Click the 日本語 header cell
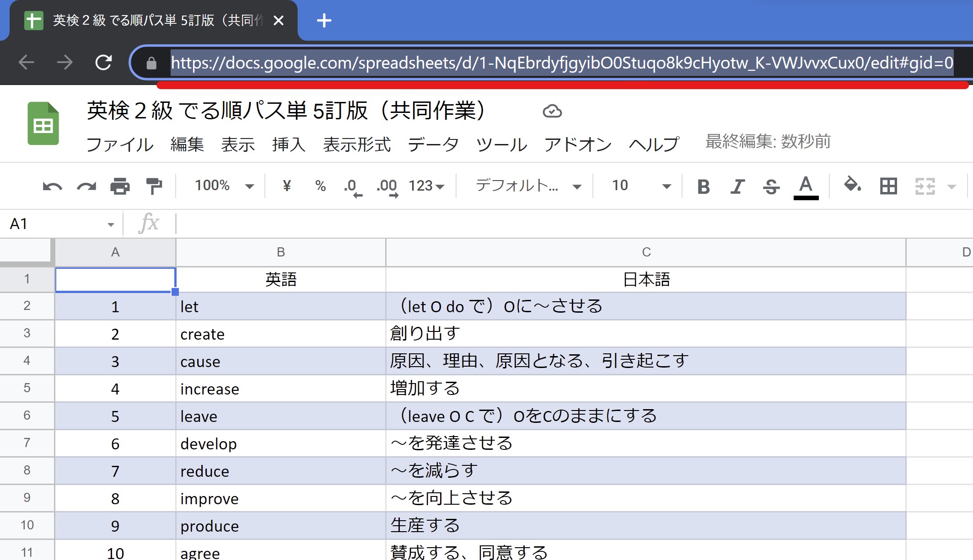Screen dimensions: 973x560 point(646,279)
